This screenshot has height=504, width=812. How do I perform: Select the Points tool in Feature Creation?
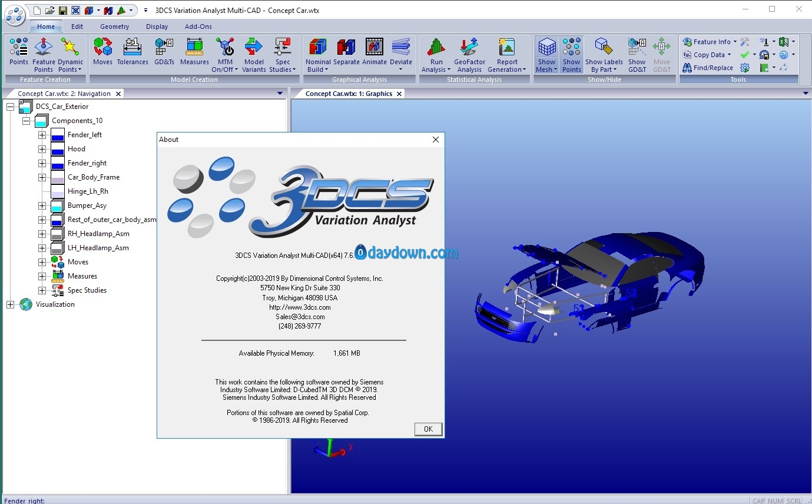(19, 52)
